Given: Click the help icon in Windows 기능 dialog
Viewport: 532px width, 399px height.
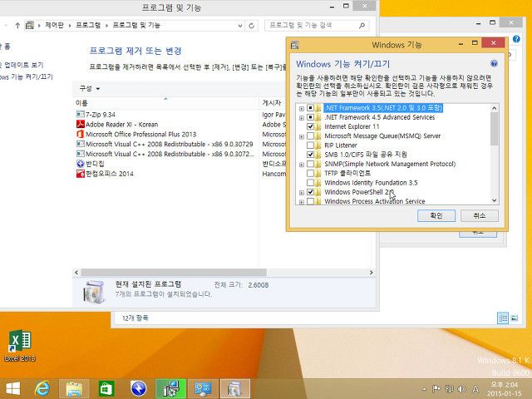Looking at the screenshot, I should (494, 63).
